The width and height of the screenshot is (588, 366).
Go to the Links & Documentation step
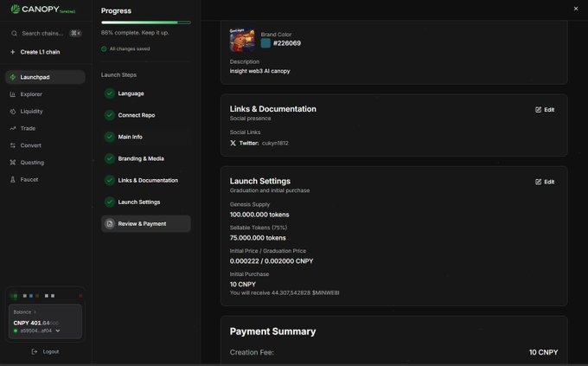point(146,180)
